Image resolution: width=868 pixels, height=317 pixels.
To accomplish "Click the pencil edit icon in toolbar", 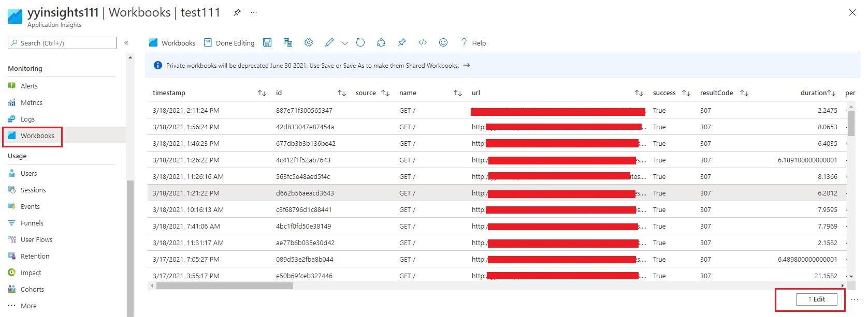I will tap(329, 42).
